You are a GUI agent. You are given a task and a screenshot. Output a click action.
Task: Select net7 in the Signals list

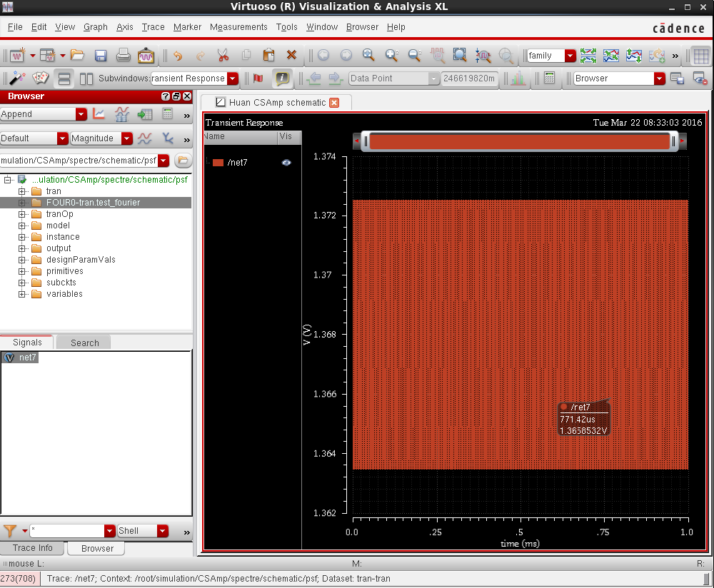tap(27, 358)
